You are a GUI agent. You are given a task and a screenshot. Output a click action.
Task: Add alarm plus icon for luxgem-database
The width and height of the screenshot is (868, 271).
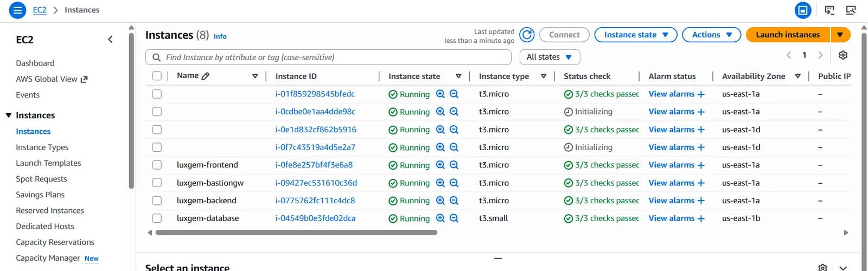click(701, 218)
